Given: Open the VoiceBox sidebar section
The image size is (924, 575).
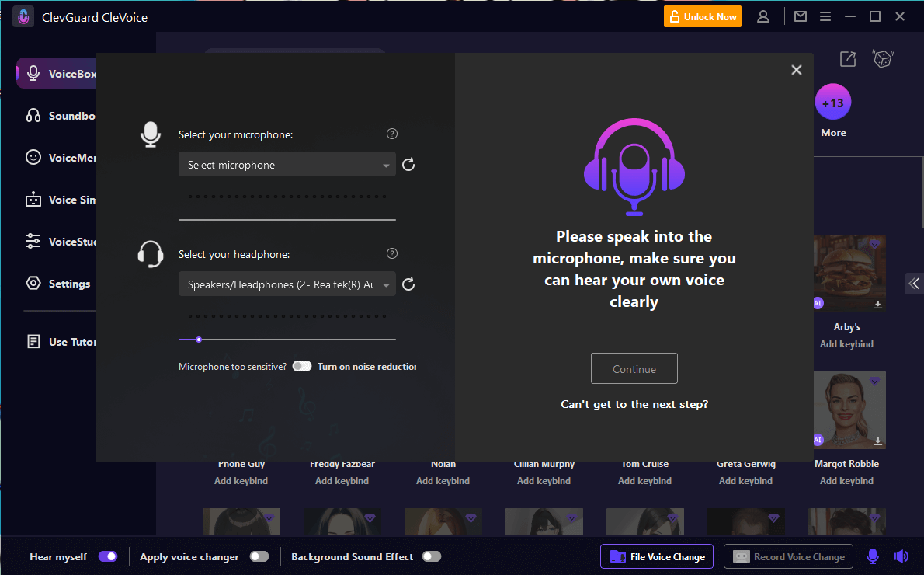Looking at the screenshot, I should click(57, 73).
